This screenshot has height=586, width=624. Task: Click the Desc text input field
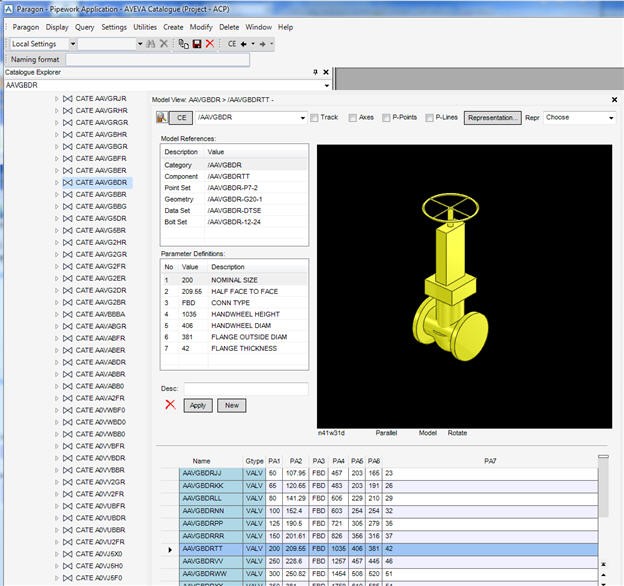(x=246, y=389)
